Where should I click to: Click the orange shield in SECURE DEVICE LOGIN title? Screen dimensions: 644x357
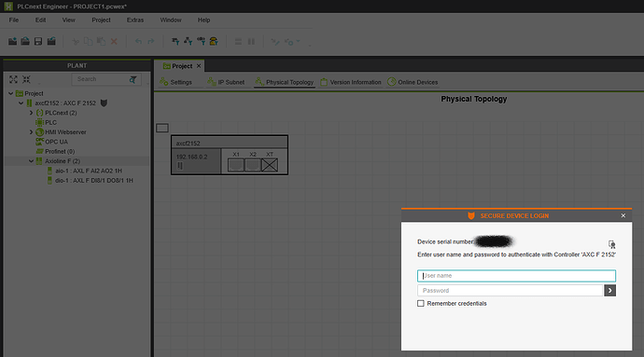(x=471, y=216)
